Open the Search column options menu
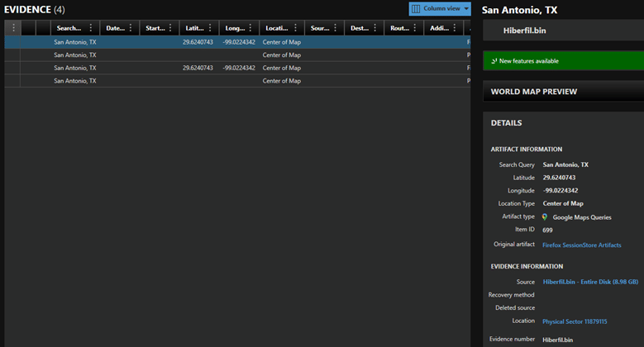 point(91,28)
